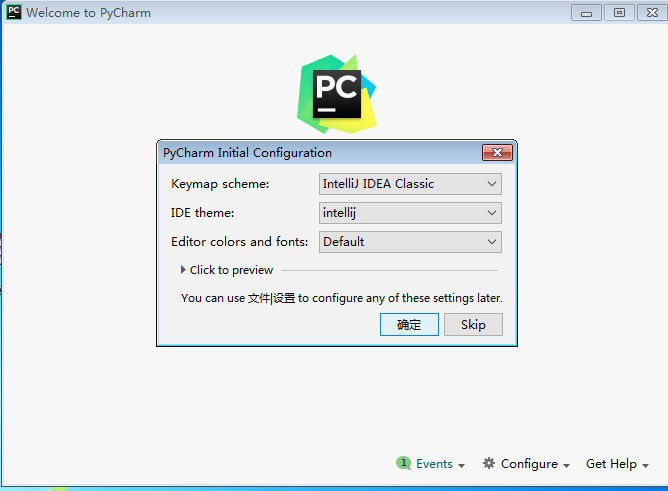Screen dimensions: 668x491
Task: Click the 'You can use 文件|设置' hint text
Action: 342,298
